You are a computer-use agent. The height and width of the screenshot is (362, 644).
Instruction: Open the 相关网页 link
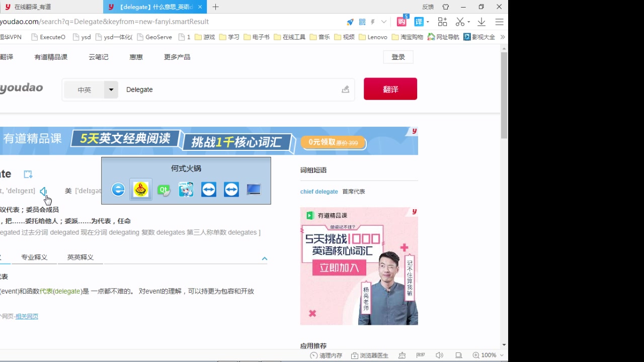[27, 316]
